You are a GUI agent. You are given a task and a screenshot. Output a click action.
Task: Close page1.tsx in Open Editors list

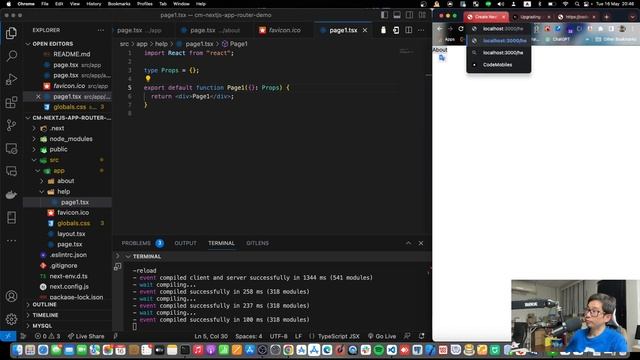point(38,97)
